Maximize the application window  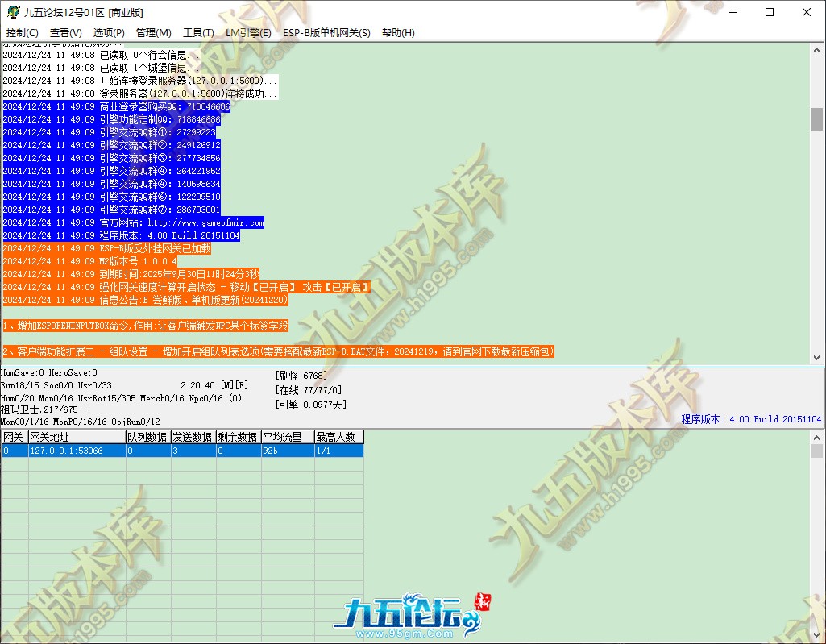[x=770, y=12]
